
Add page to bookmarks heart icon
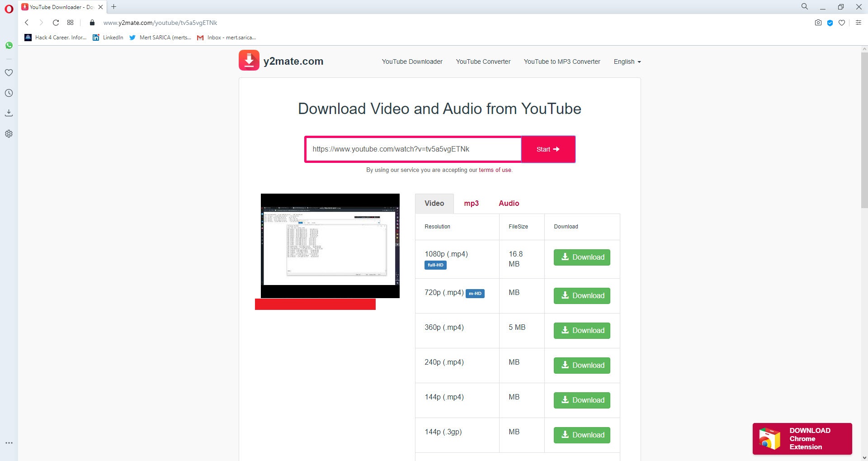point(842,23)
